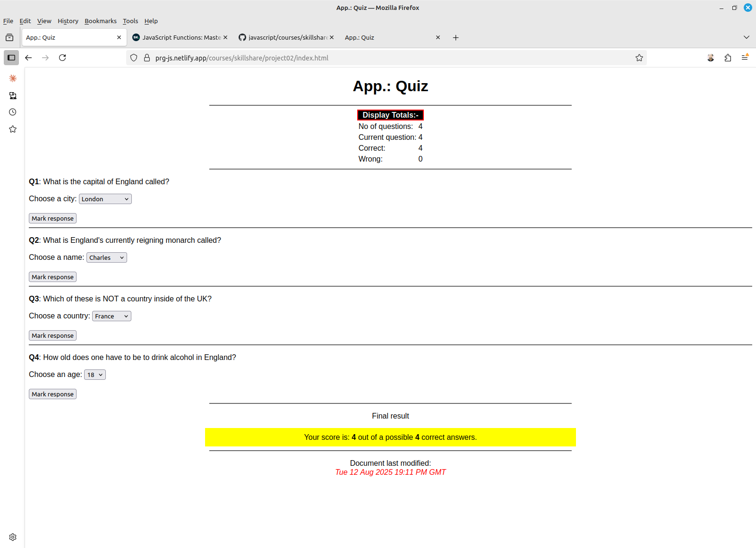The height and width of the screenshot is (548, 756).
Task: Open sidebar settings gear icon
Action: coord(13,537)
